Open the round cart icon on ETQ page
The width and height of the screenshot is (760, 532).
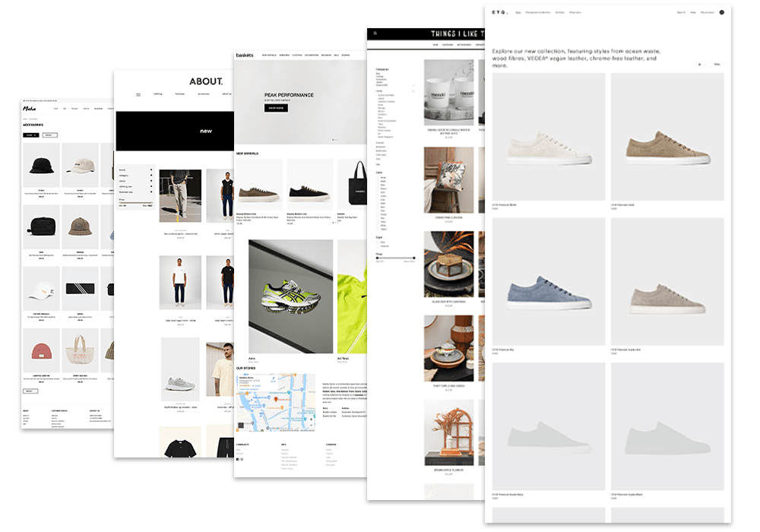722,12
